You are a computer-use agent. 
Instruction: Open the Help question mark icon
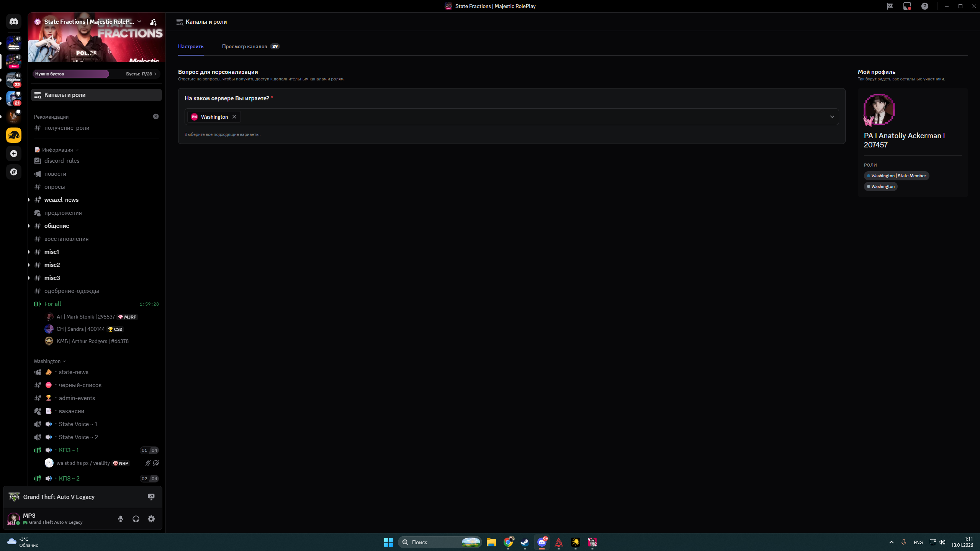pos(925,6)
